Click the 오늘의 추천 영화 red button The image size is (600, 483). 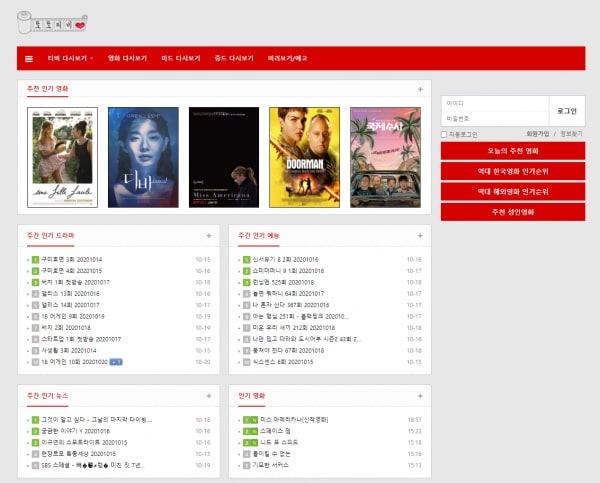513,151
